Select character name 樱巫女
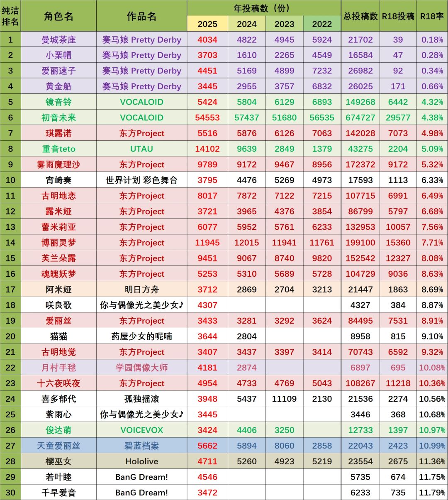Screen dimensions: 448x500 click(x=58, y=461)
